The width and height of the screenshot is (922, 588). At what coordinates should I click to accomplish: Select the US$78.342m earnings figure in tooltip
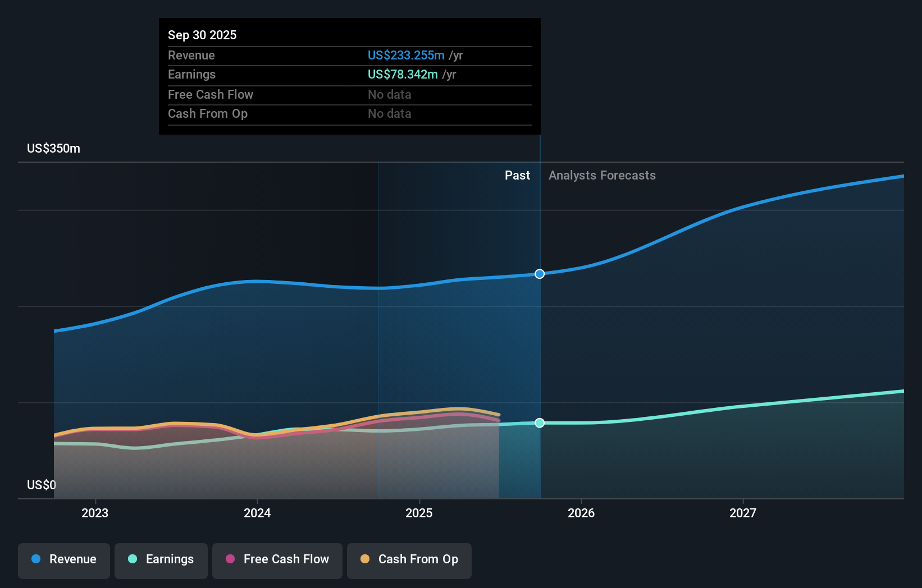(x=401, y=74)
